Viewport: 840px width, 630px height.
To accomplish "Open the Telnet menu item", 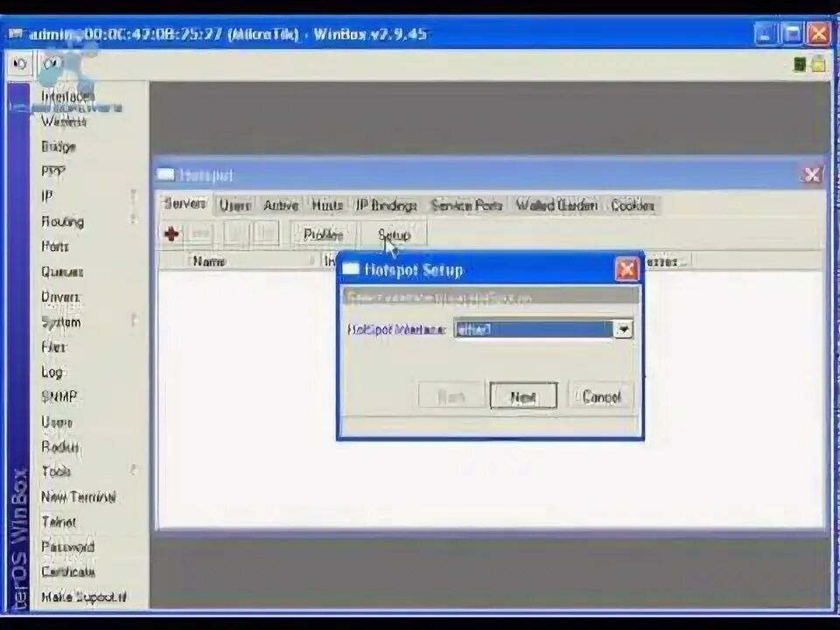I will (59, 521).
